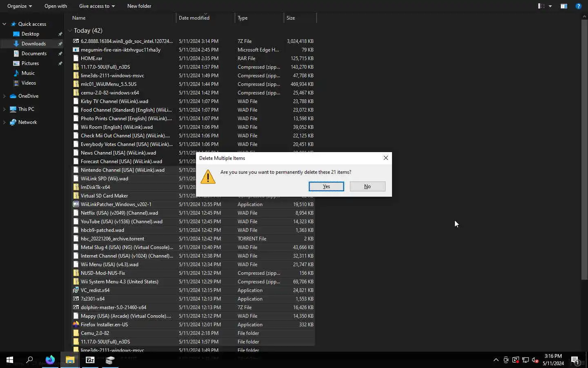Viewport: 588px width, 368px height.
Task: Open Music folder icon in sidebar
Action: [16, 73]
